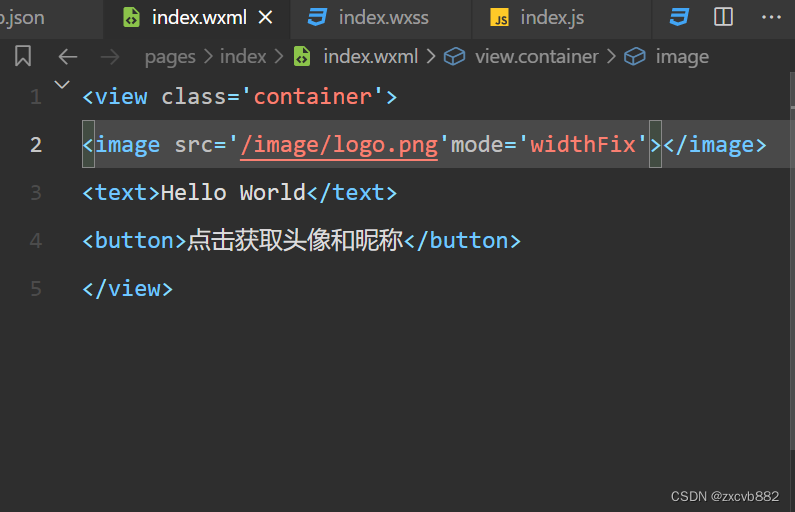
Task: Click the wxml file icon in breadcrumb
Action: [x=302, y=56]
